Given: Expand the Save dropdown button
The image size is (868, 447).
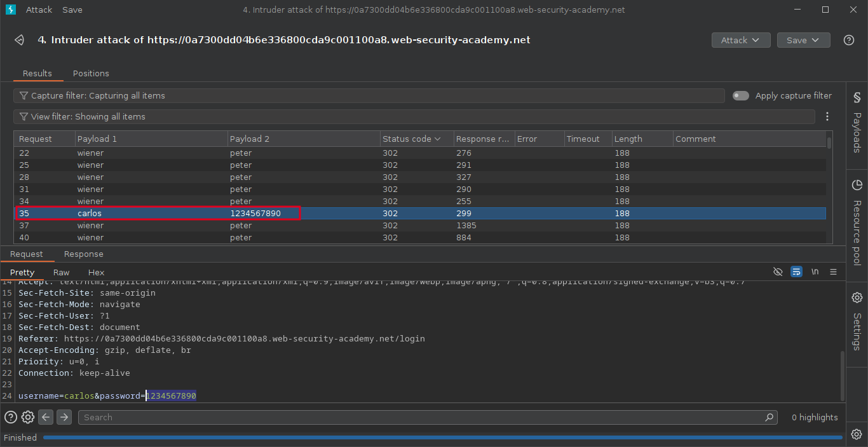Looking at the screenshot, I should [x=803, y=40].
